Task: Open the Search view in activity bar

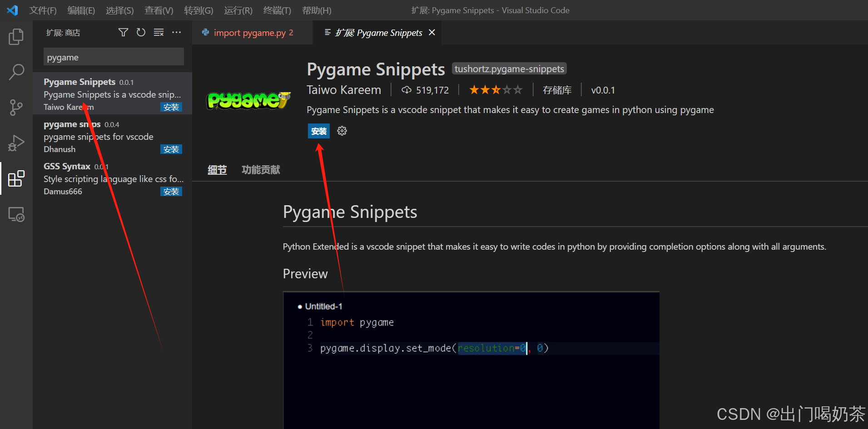Action: coord(16,72)
